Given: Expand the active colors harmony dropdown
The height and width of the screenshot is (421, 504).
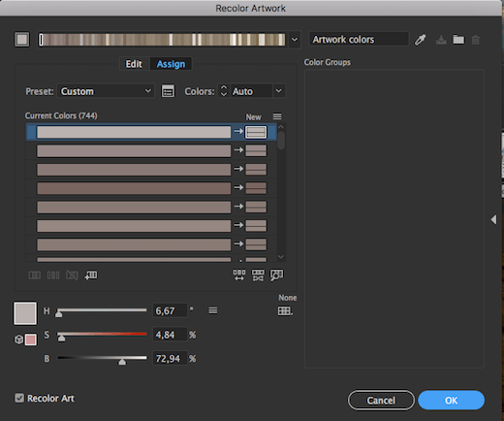Looking at the screenshot, I should click(x=295, y=40).
